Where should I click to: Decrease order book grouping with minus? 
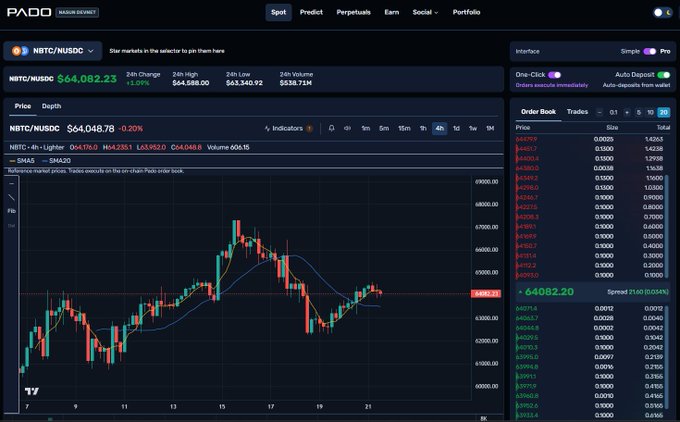pyautogui.click(x=599, y=112)
